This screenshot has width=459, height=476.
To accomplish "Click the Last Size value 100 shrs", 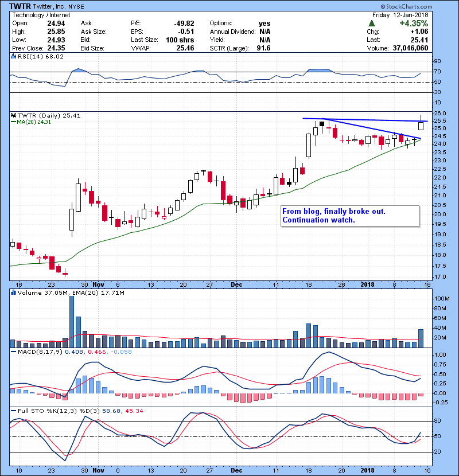I will [x=180, y=40].
